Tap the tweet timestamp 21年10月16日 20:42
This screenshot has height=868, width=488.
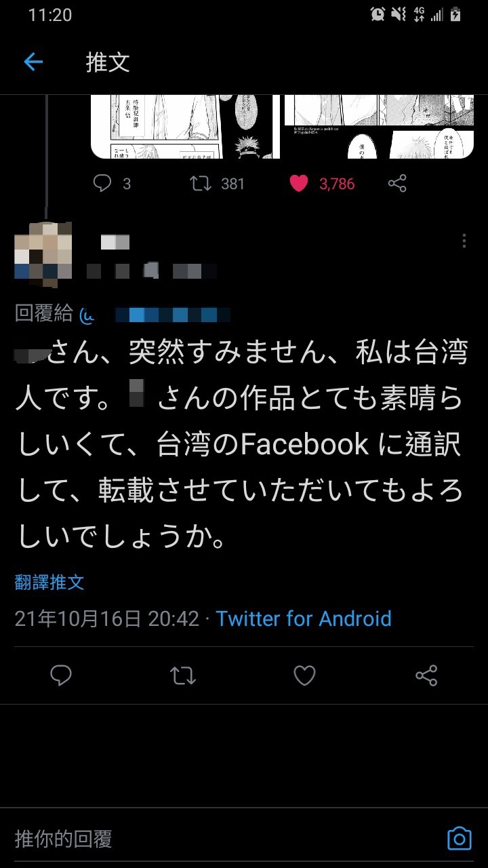click(x=107, y=618)
